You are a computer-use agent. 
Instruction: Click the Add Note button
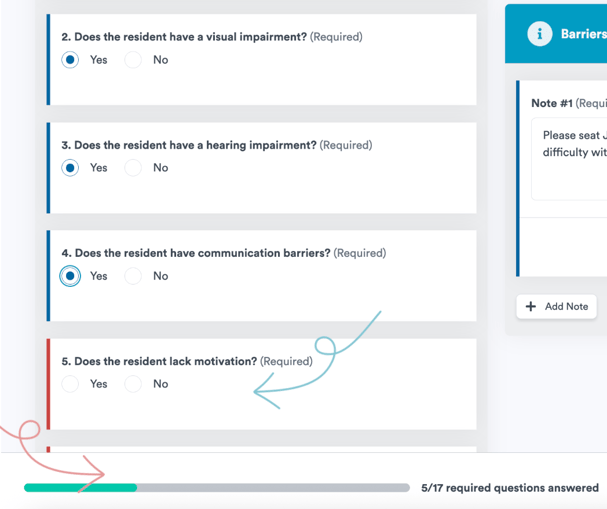[557, 306]
